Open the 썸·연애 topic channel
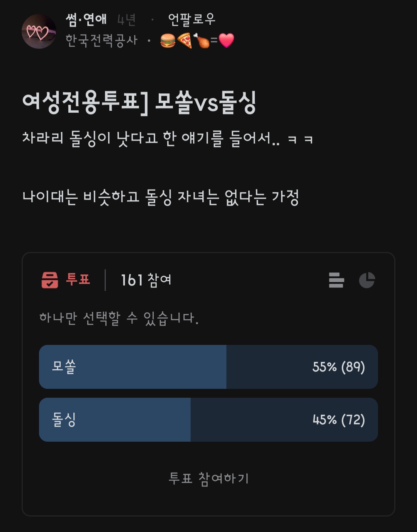This screenshot has height=532, width=417. [x=86, y=19]
